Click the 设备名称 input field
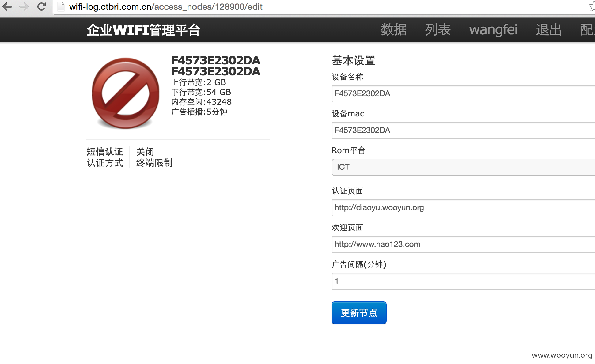This screenshot has height=364, width=595. (x=463, y=94)
